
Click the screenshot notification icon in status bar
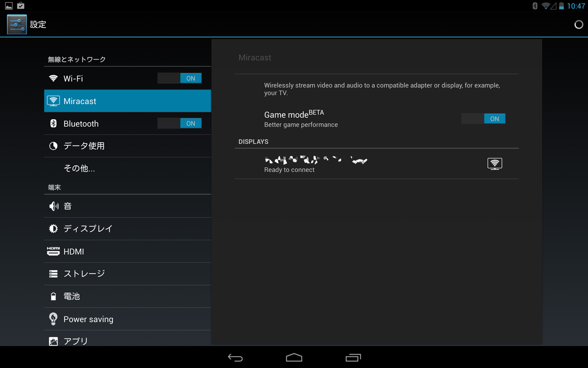9,6
